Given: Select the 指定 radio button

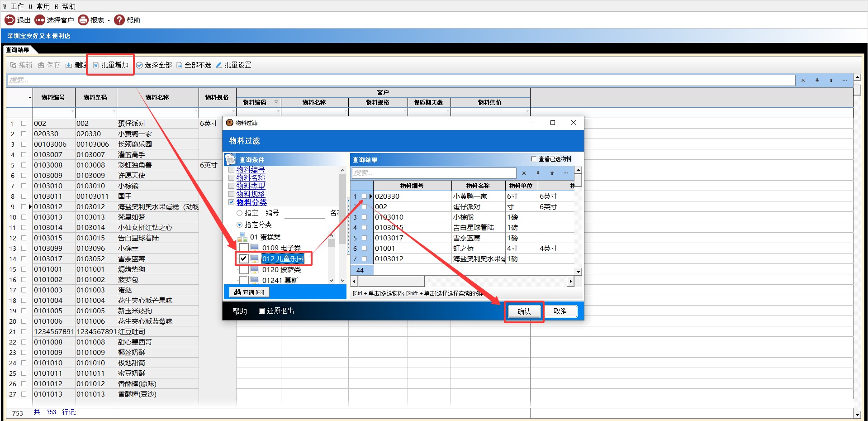Looking at the screenshot, I should click(239, 213).
